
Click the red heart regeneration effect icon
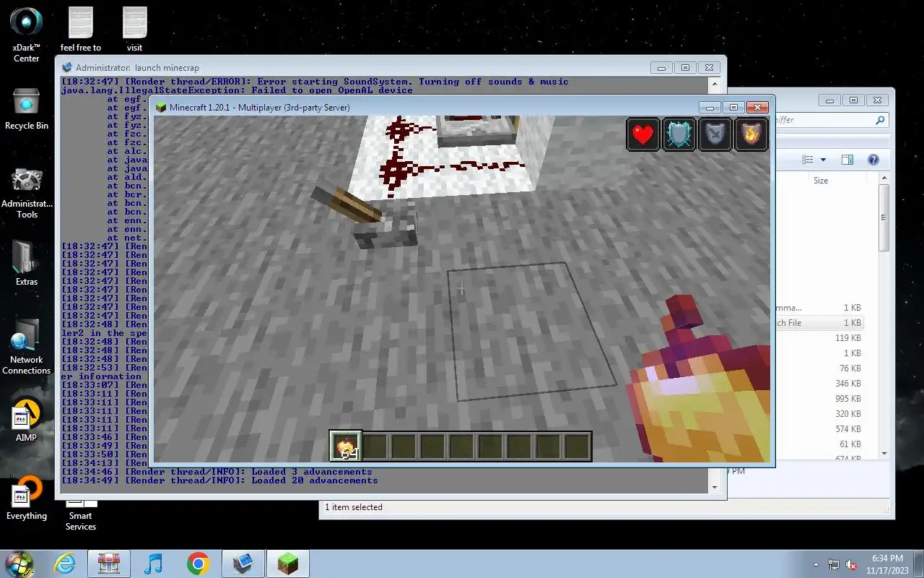click(643, 134)
